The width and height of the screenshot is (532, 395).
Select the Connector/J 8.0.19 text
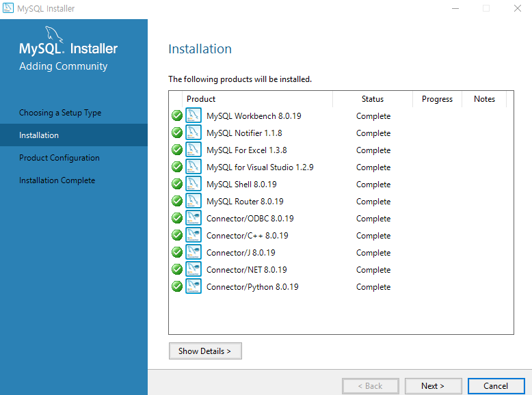[241, 253]
